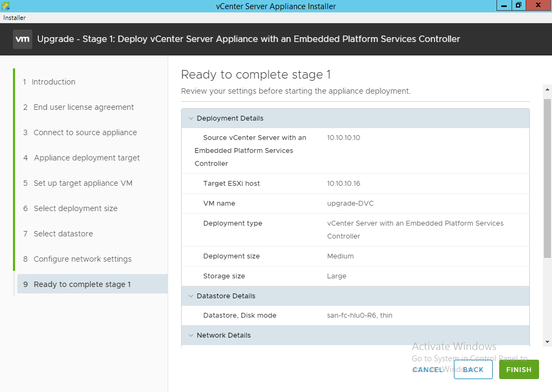This screenshot has width=552, height=392.
Task: Click the Source vCenter Server label
Action: 250,151
